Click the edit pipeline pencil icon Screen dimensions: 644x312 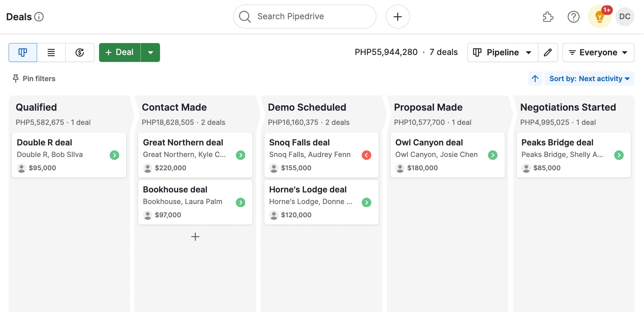coord(548,52)
